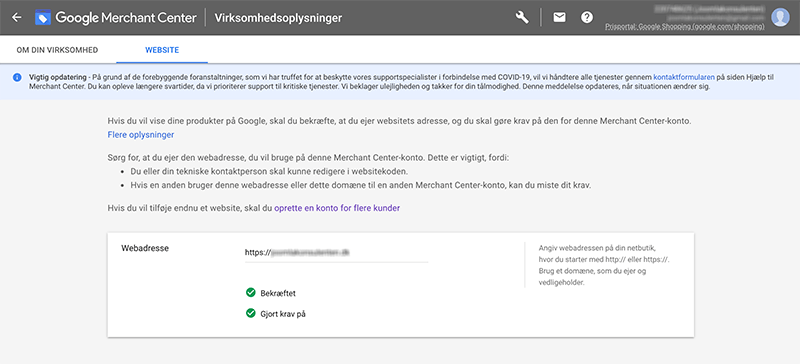This screenshot has width=800, height=364.
Task: Go back with the left arrow
Action: [16, 17]
